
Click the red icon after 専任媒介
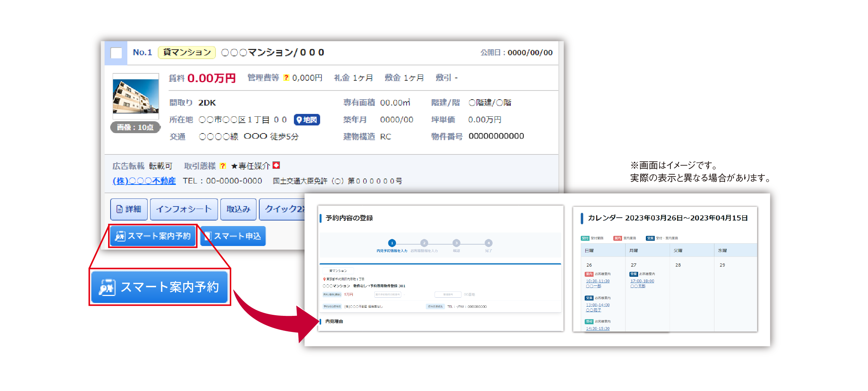276,165
